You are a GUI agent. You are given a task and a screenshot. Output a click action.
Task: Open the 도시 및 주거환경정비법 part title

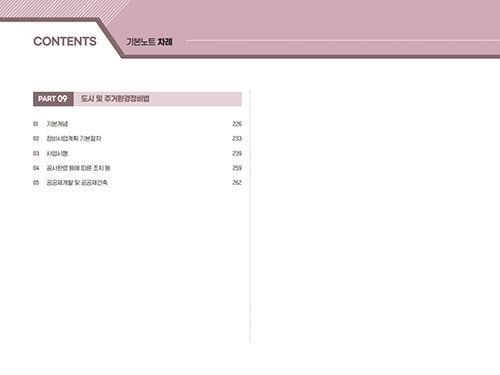115,99
